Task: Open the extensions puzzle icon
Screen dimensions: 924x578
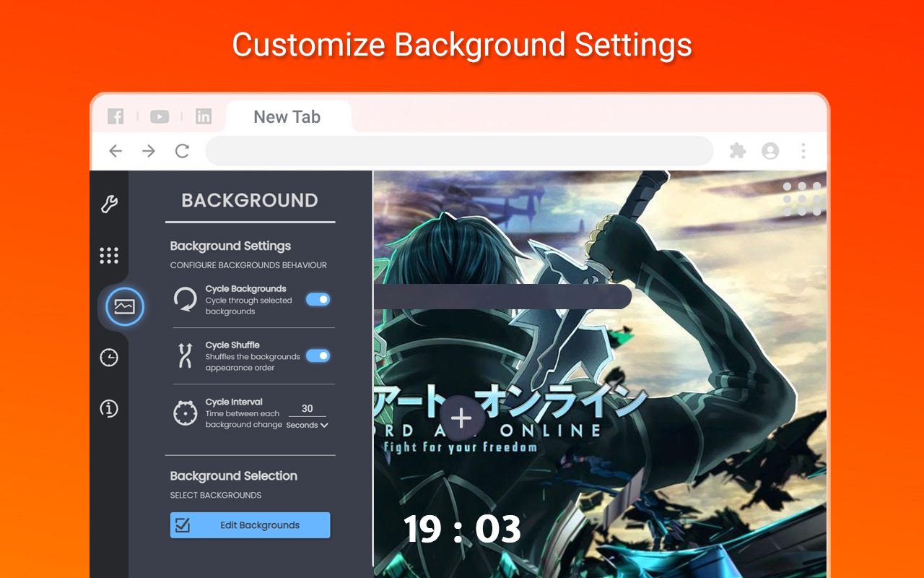Action: [737, 151]
